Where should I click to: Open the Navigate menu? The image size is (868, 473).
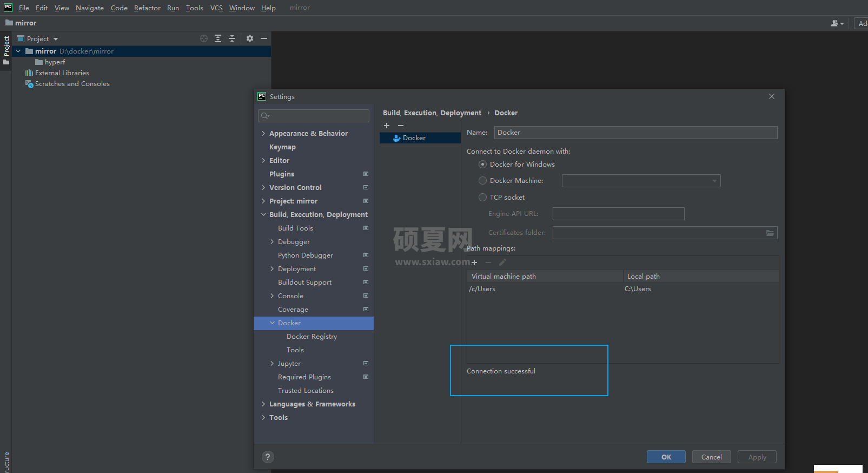tap(90, 8)
